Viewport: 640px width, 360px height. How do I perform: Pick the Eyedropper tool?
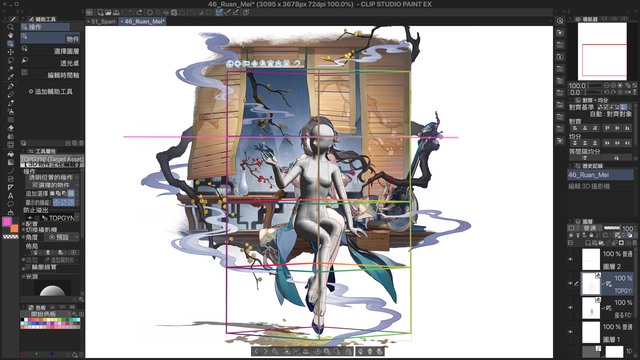(x=11, y=77)
